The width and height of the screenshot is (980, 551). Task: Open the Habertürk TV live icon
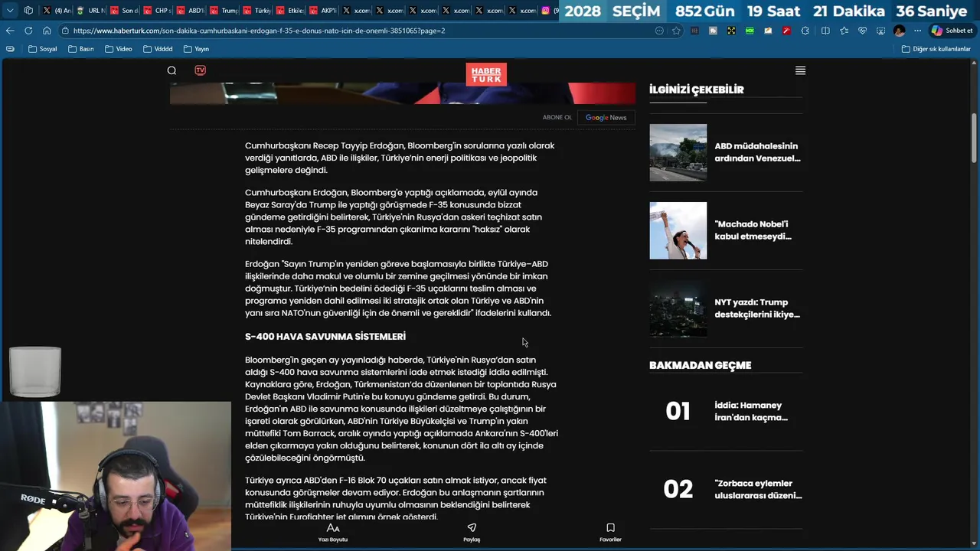coord(200,70)
